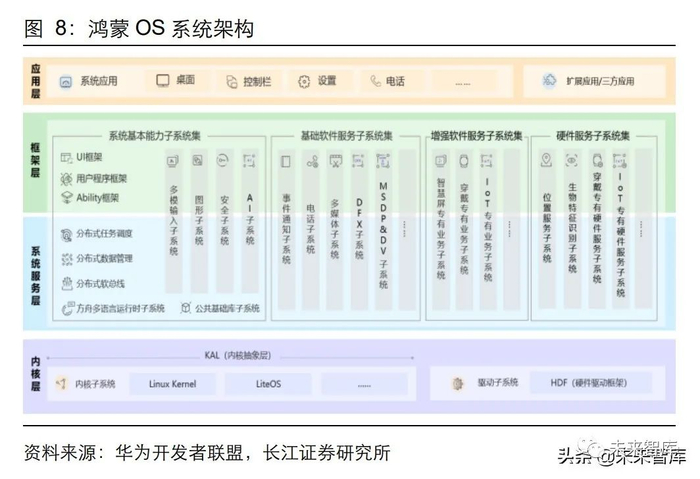This screenshot has width=700, height=479.
Task: Click the icon above AI子系统 column
Action: [249, 161]
